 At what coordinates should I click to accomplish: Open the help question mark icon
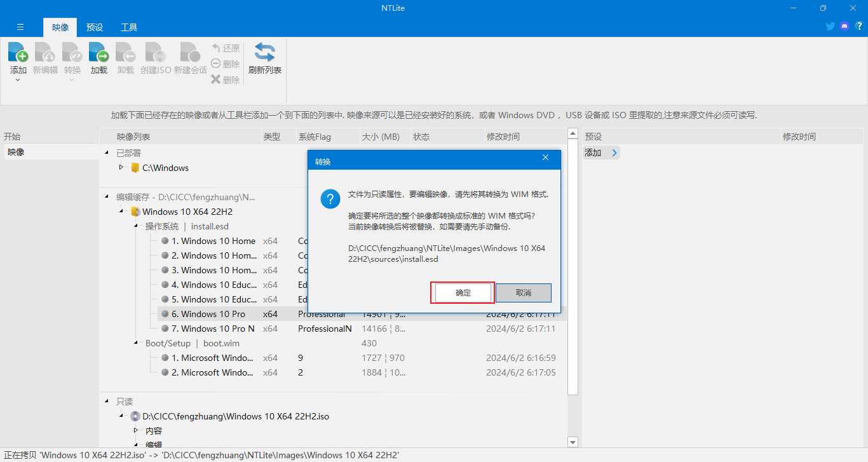coord(859,27)
